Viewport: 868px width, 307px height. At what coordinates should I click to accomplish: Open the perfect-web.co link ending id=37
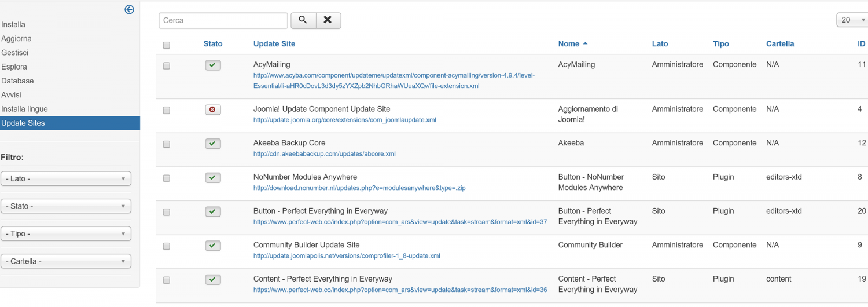pyautogui.click(x=400, y=222)
